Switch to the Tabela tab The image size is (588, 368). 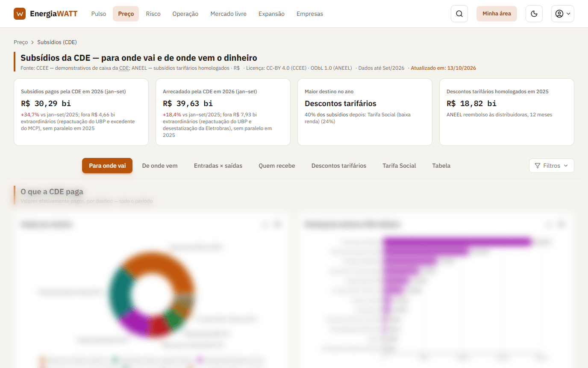[x=441, y=166]
